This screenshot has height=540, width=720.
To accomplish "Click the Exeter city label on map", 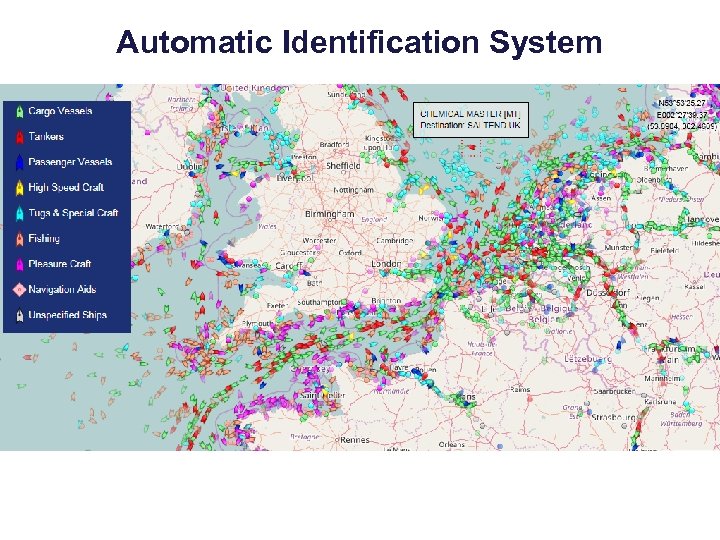I will (277, 305).
